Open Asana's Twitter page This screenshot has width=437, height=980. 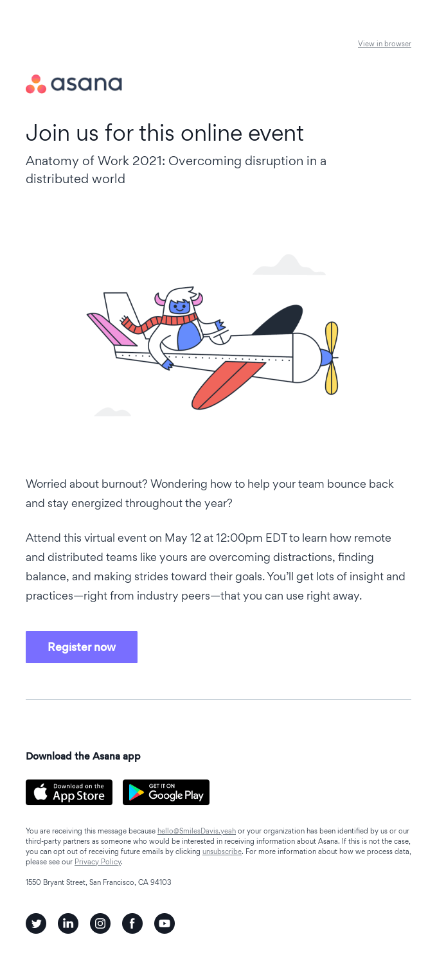click(x=36, y=923)
